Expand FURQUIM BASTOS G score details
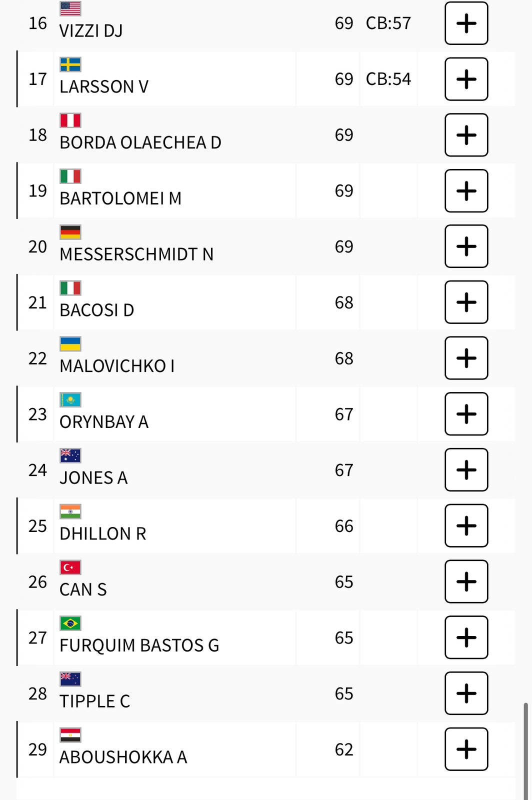The image size is (532, 800). [466, 637]
